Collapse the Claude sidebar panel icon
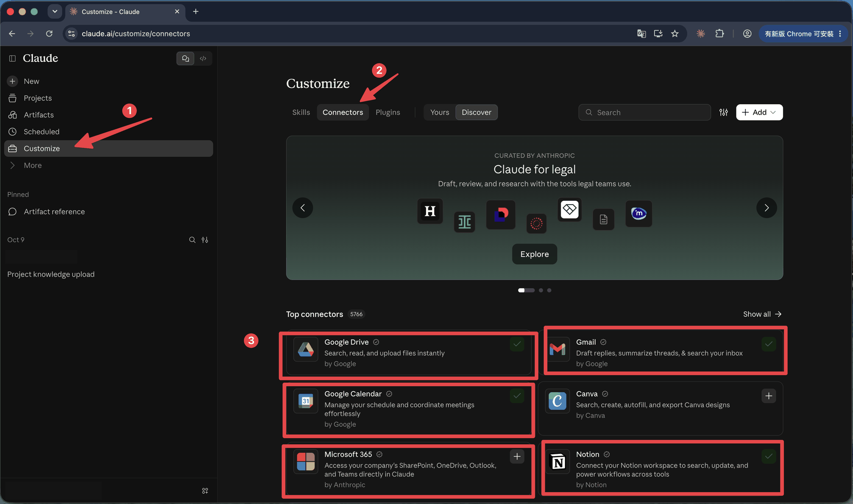The image size is (853, 504). [12, 58]
